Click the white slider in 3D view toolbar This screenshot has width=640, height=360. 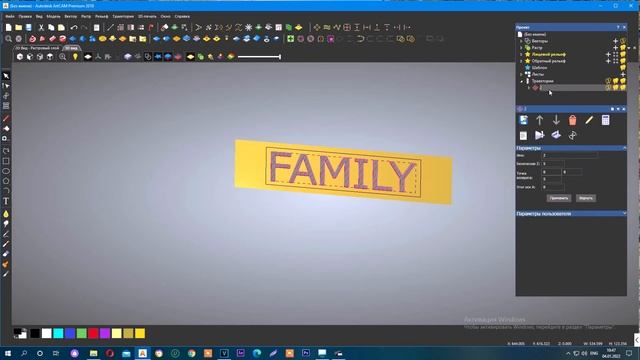pyautogui.click(x=259, y=57)
